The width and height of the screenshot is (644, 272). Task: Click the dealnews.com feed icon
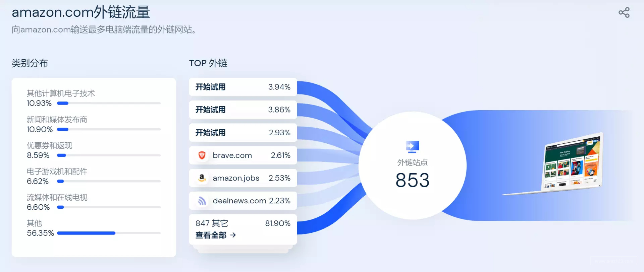(x=202, y=201)
